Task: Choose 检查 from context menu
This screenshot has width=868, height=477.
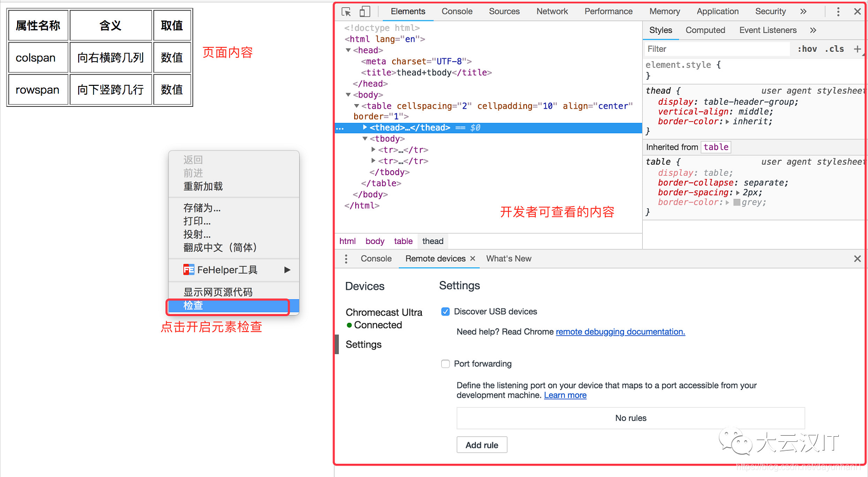Action: (x=234, y=306)
